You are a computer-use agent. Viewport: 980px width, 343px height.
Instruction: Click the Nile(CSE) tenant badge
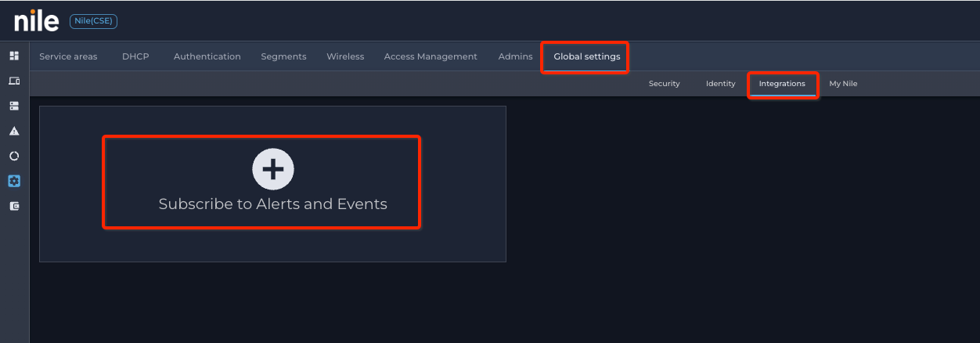tap(93, 21)
